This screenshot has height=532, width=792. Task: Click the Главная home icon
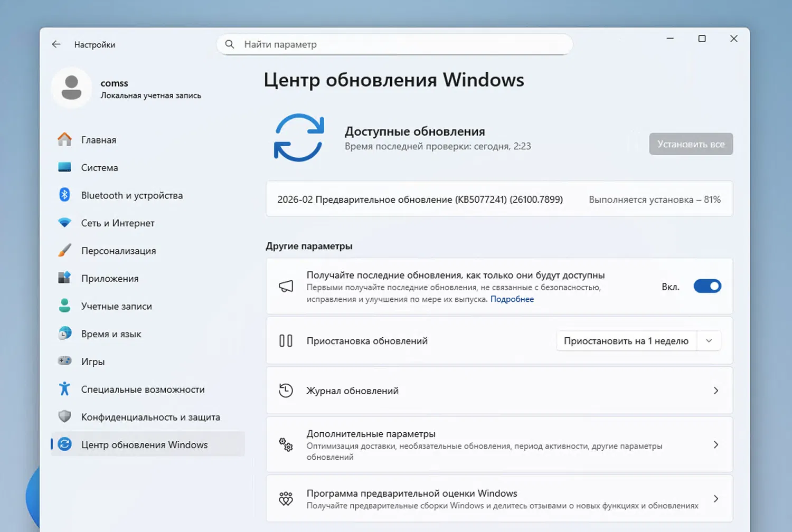pyautogui.click(x=64, y=140)
